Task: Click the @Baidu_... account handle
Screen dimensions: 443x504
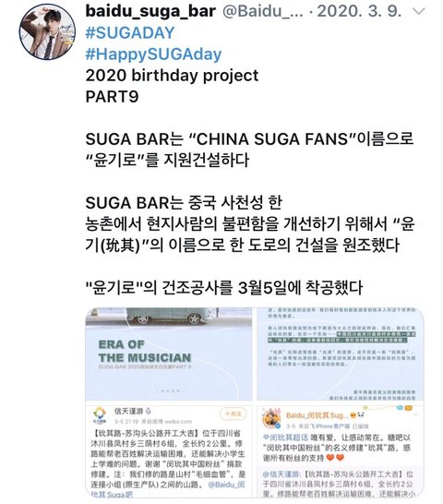Action: click(263, 12)
